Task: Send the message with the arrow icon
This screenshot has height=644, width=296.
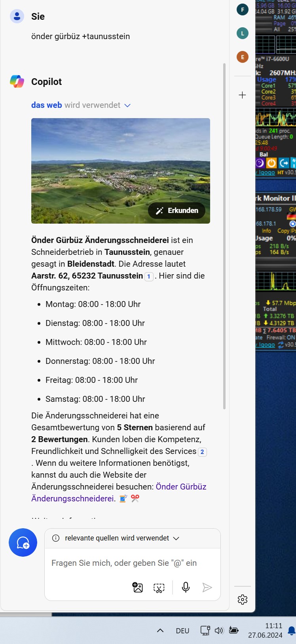Action: pyautogui.click(x=207, y=588)
